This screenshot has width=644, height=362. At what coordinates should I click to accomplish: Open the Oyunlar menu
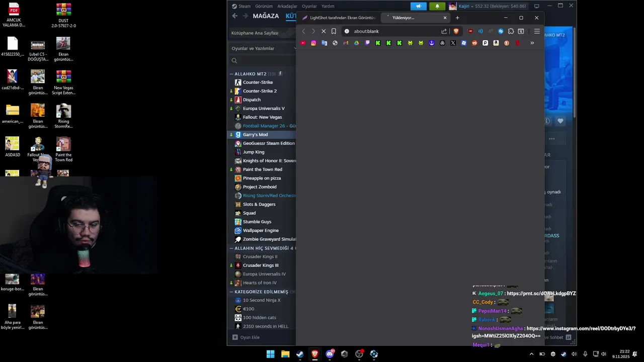tap(309, 6)
